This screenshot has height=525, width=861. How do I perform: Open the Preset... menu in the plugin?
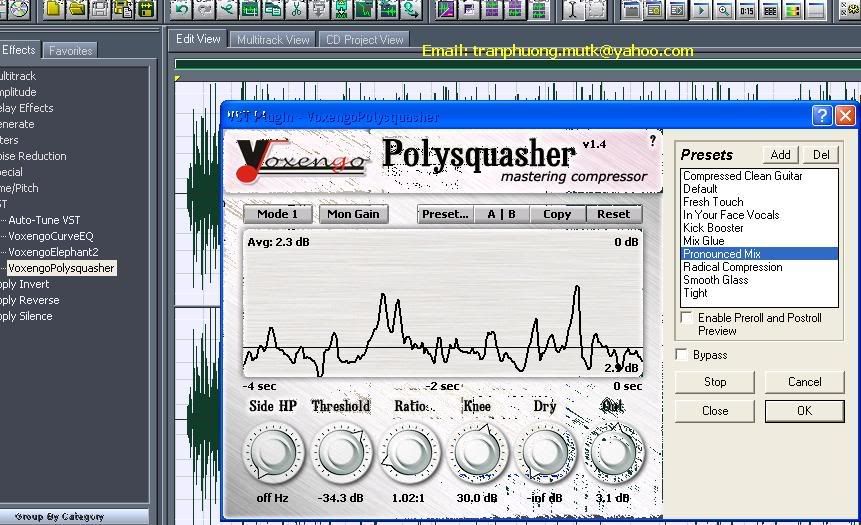(445, 214)
